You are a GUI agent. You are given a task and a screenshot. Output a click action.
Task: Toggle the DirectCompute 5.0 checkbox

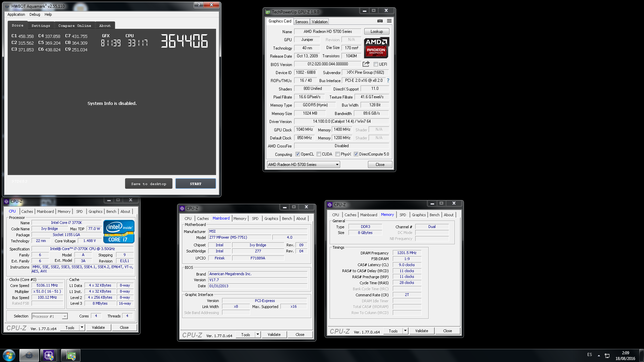click(356, 154)
